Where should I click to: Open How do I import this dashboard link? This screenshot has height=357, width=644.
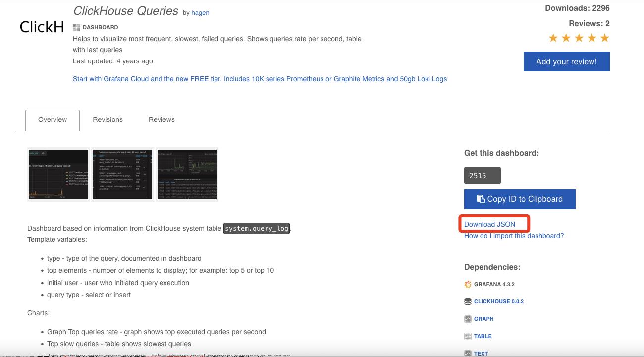(x=514, y=236)
